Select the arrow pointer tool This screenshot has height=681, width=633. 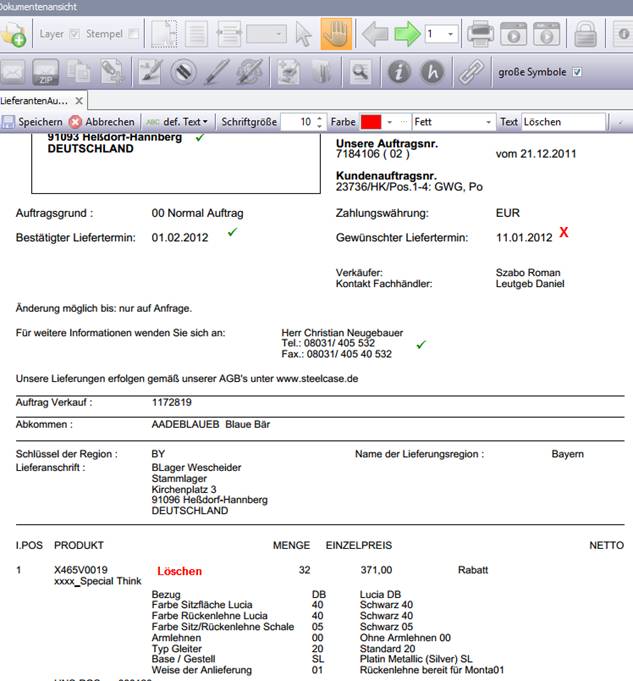coord(303,34)
